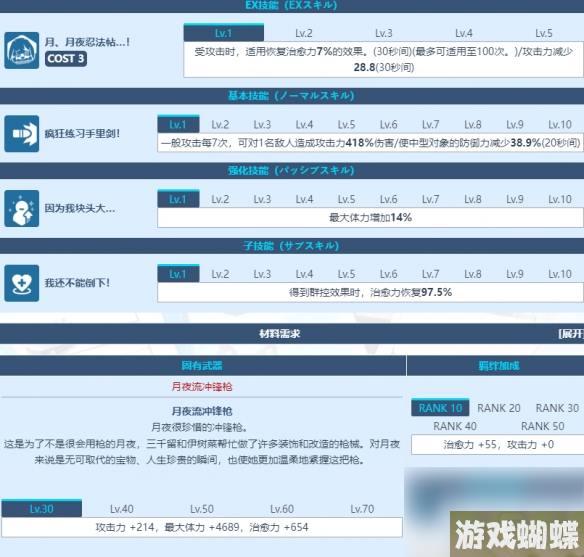Select the RANK 30 bond bonus tab
Image resolution: width=584 pixels, height=557 pixels.
pos(557,408)
